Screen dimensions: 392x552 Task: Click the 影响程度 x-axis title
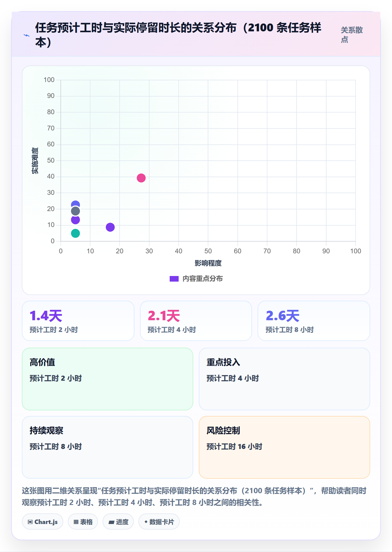[x=208, y=263]
